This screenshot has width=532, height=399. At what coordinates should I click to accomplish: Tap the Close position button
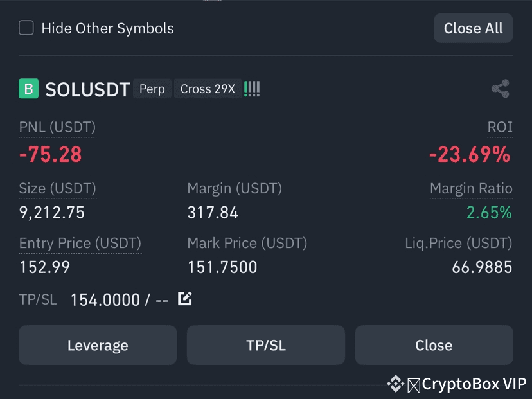point(434,345)
